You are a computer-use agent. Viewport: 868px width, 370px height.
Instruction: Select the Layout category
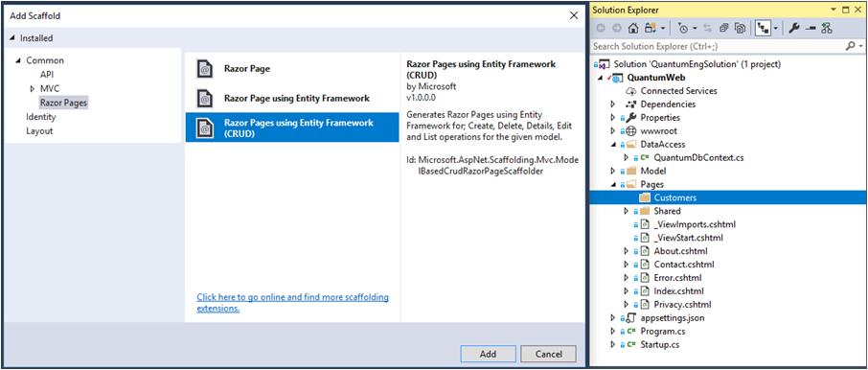coord(39,131)
